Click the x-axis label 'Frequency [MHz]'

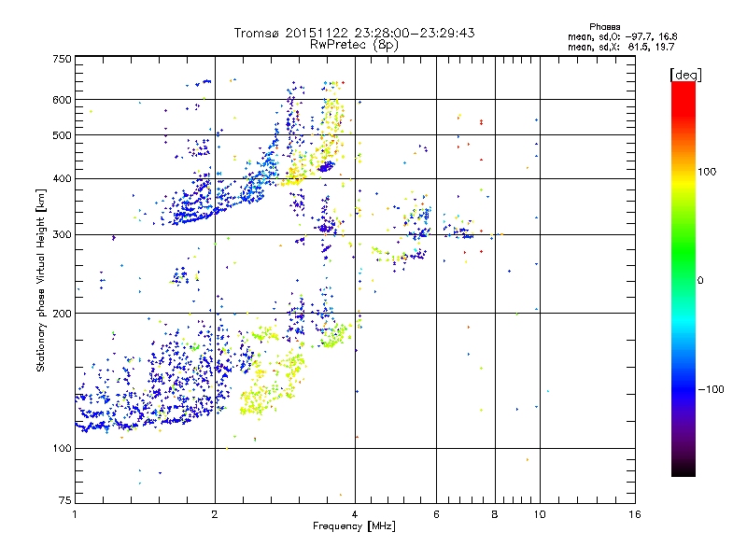click(x=354, y=526)
